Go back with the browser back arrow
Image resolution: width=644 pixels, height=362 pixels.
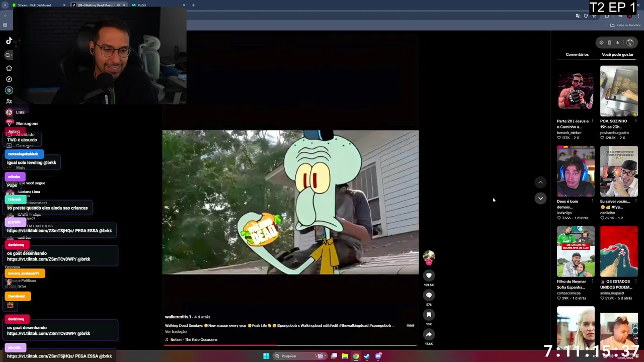[6, 16]
